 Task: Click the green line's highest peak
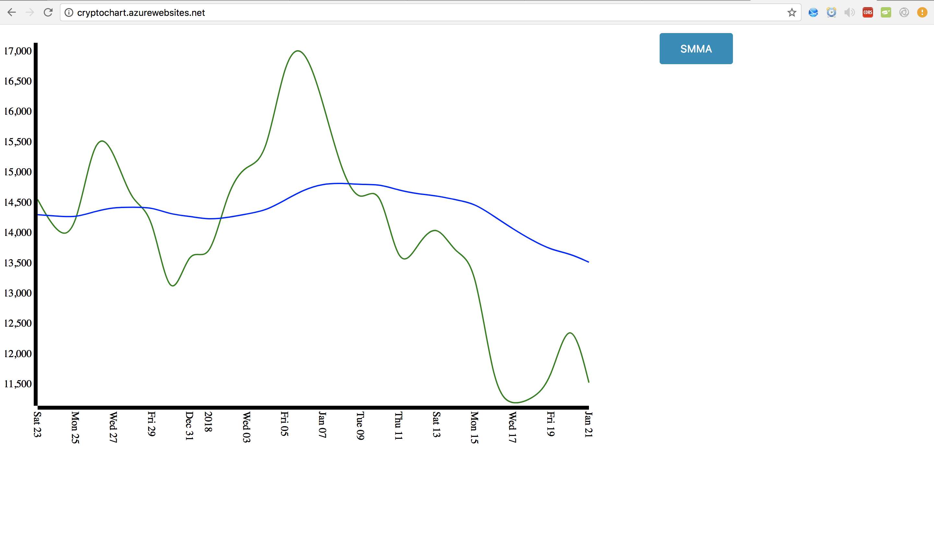pos(298,51)
